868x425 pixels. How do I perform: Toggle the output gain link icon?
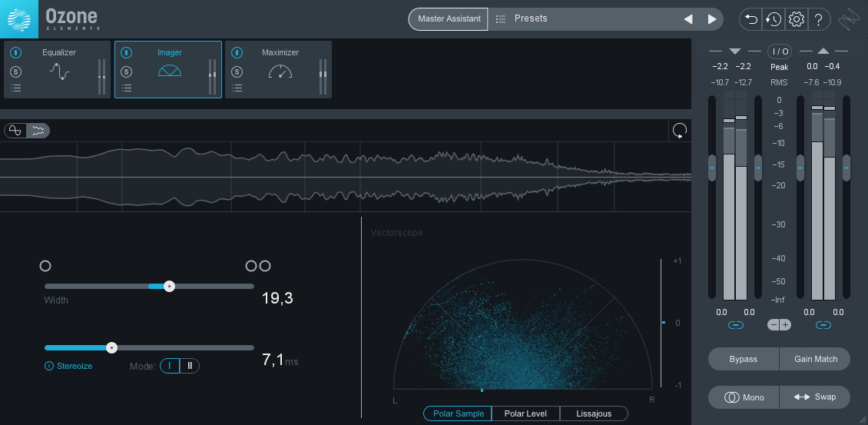click(823, 325)
